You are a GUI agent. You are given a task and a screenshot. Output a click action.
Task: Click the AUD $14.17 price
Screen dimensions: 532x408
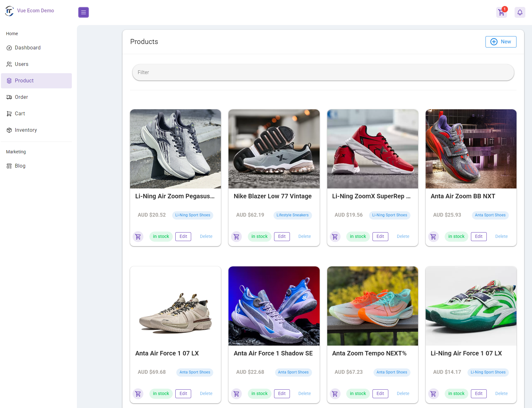[x=447, y=372]
